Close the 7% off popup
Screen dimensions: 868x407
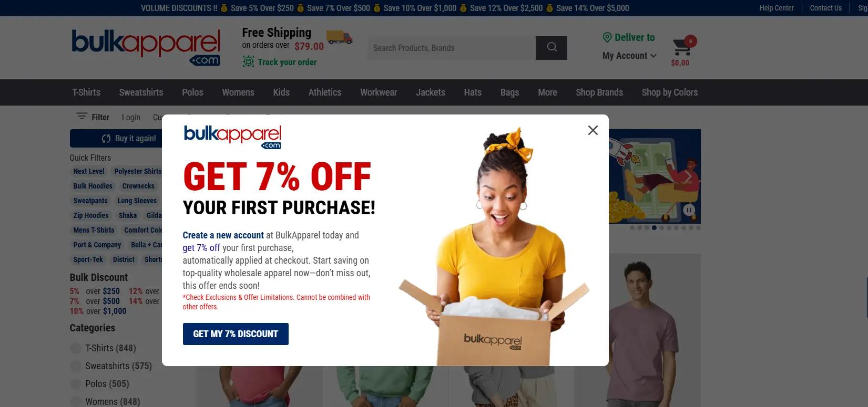(x=593, y=130)
